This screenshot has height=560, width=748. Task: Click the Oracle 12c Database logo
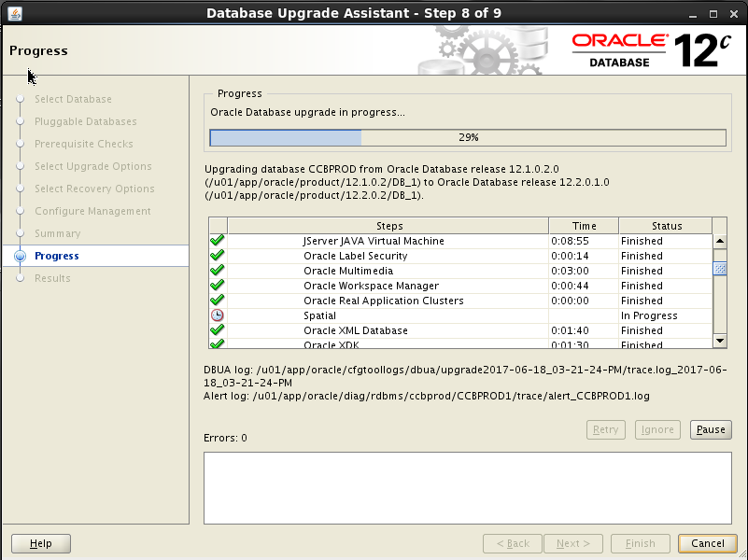tap(651, 50)
